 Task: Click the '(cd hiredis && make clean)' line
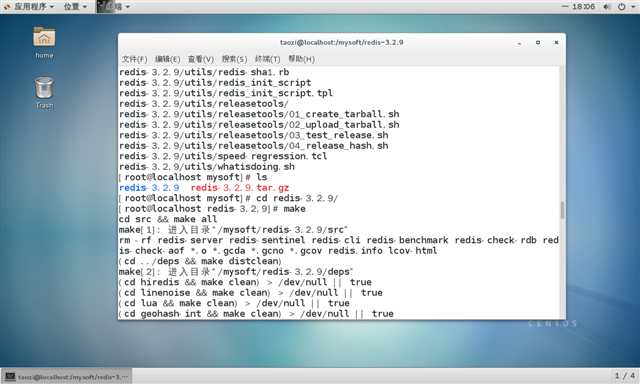point(245,282)
